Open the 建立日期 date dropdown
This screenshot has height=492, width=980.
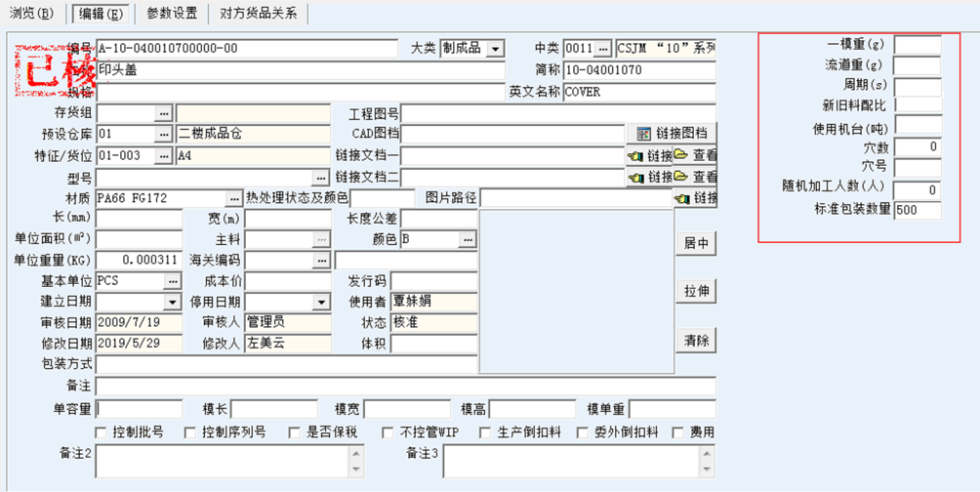[x=172, y=304]
